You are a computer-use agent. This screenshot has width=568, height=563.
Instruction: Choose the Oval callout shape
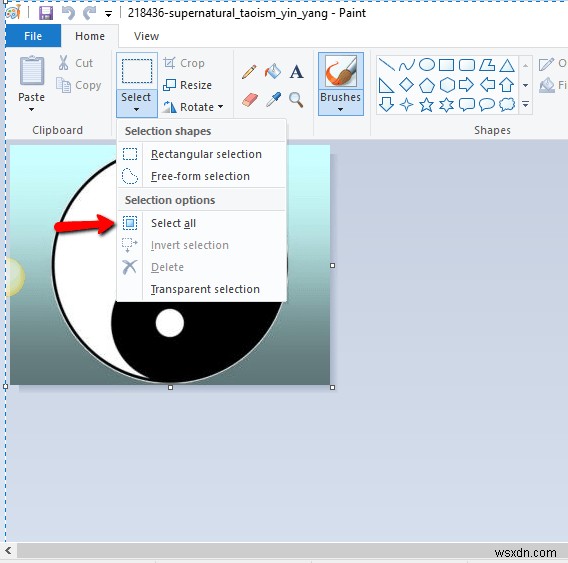(x=487, y=104)
